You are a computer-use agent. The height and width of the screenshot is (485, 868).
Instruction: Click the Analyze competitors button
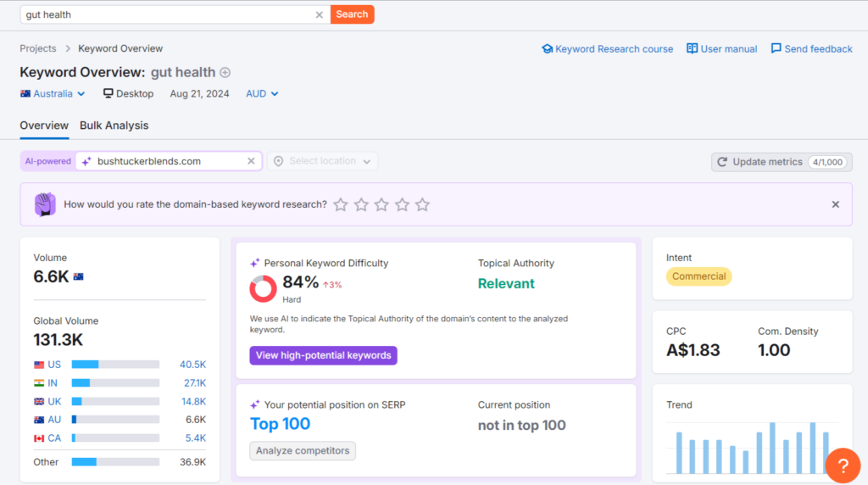[303, 451]
